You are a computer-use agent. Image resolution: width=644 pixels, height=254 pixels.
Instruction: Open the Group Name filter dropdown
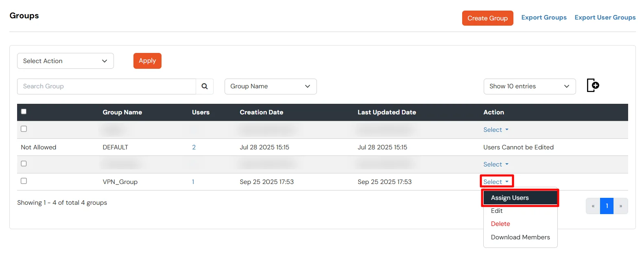(x=271, y=86)
